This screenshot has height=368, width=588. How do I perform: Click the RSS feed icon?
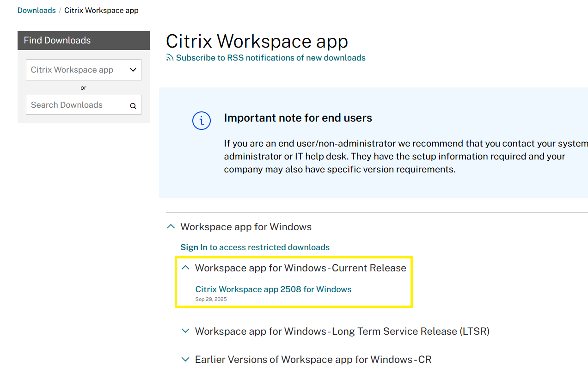click(x=170, y=58)
